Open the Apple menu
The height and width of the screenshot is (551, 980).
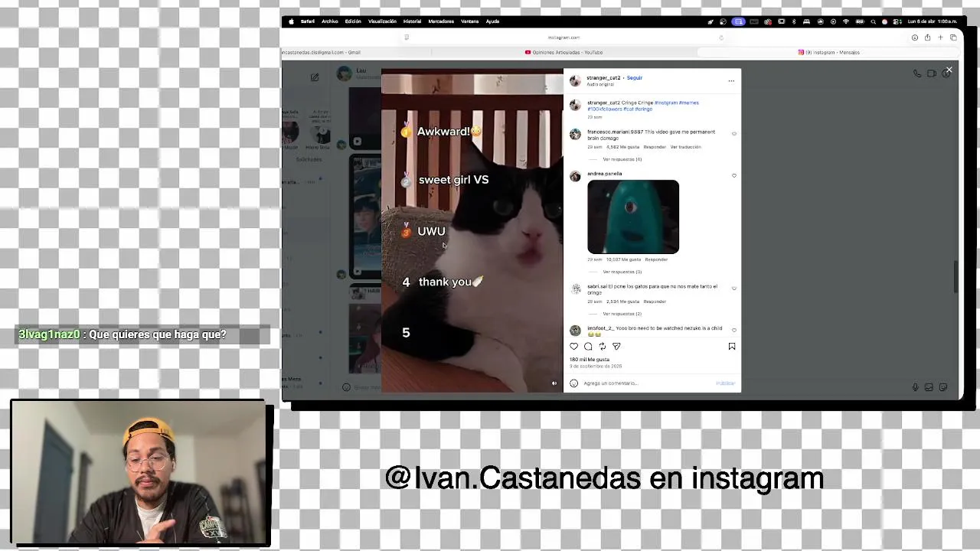[x=291, y=21]
